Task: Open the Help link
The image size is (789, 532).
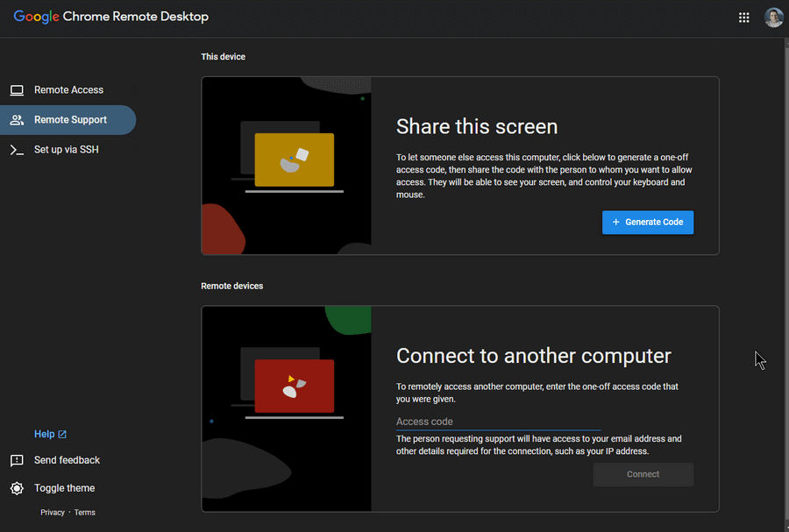Action: [50, 434]
